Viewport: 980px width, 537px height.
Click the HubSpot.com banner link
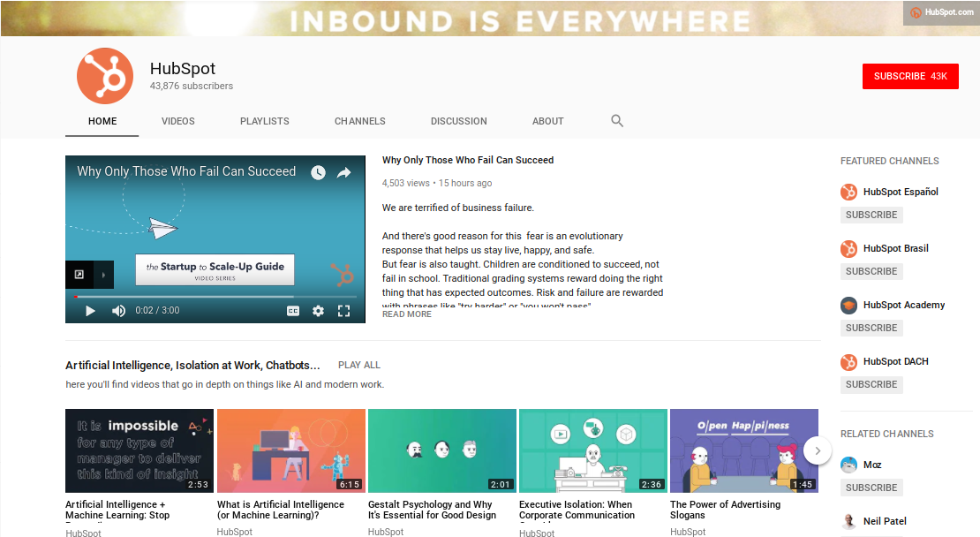tap(941, 12)
